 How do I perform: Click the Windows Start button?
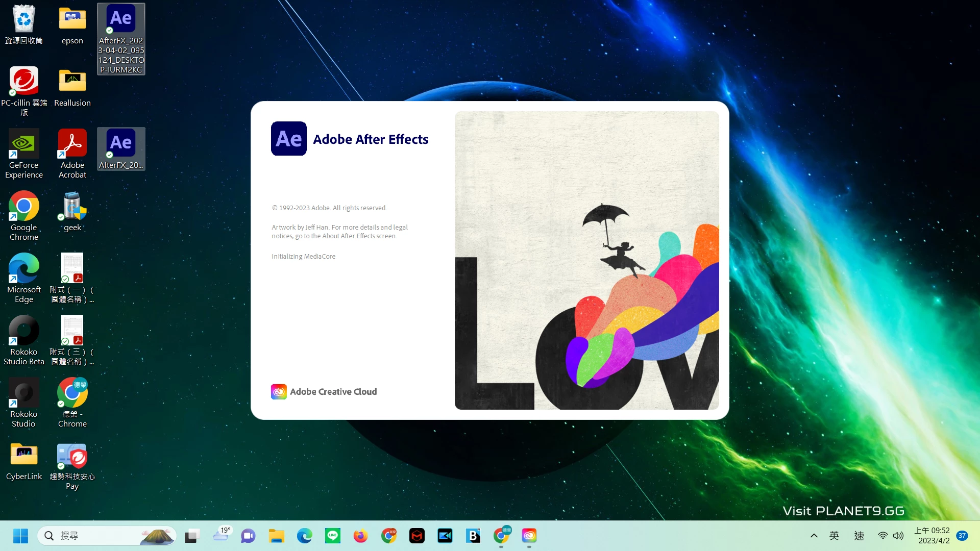tap(20, 536)
